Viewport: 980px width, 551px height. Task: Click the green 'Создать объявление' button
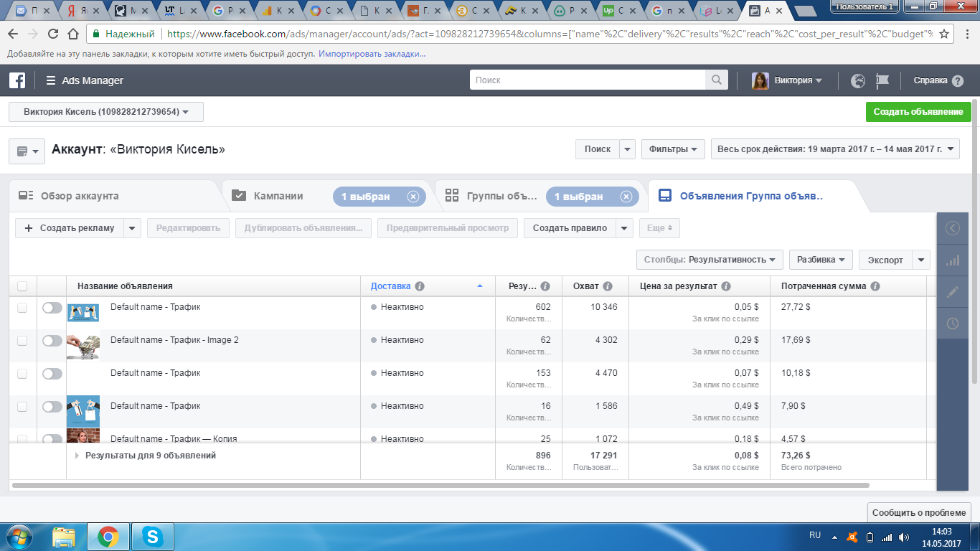point(918,112)
